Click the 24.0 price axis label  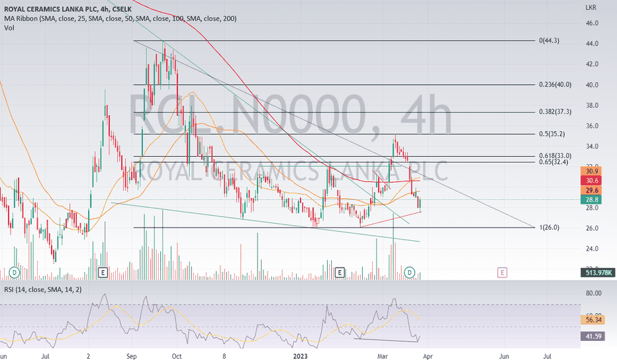click(592, 249)
